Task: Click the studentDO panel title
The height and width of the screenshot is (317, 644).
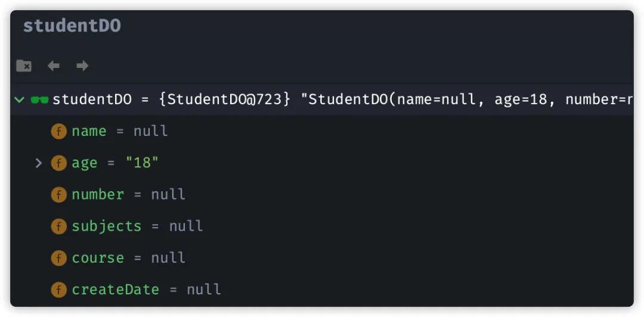Action: (x=72, y=26)
